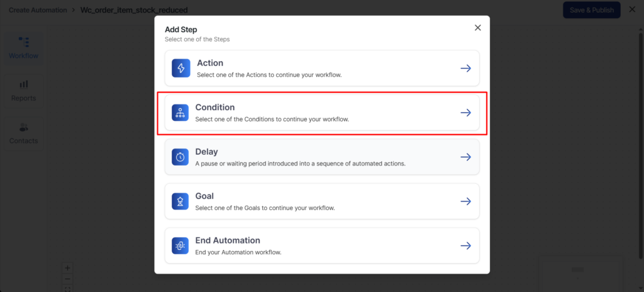Expand the Delay step arrow

pos(465,157)
